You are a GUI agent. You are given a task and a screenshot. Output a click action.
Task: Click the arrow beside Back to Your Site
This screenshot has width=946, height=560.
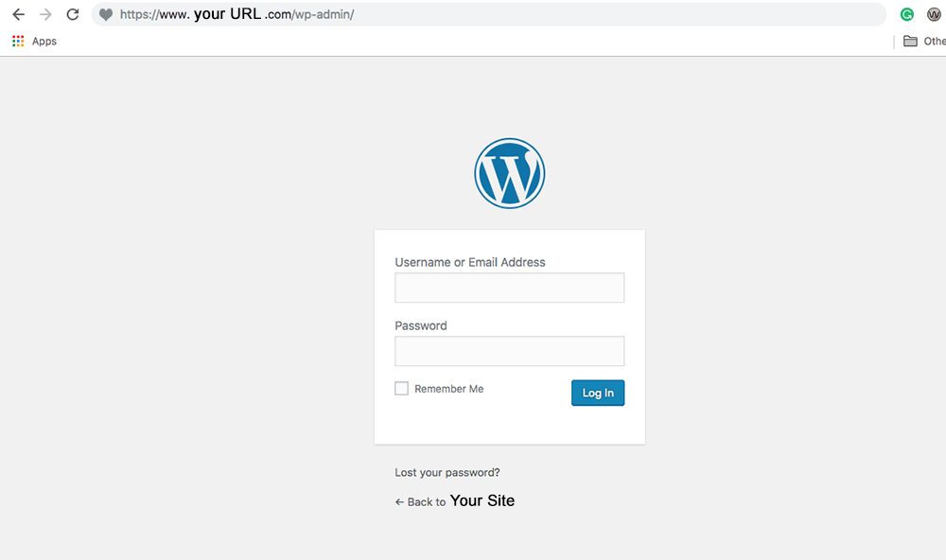point(400,501)
